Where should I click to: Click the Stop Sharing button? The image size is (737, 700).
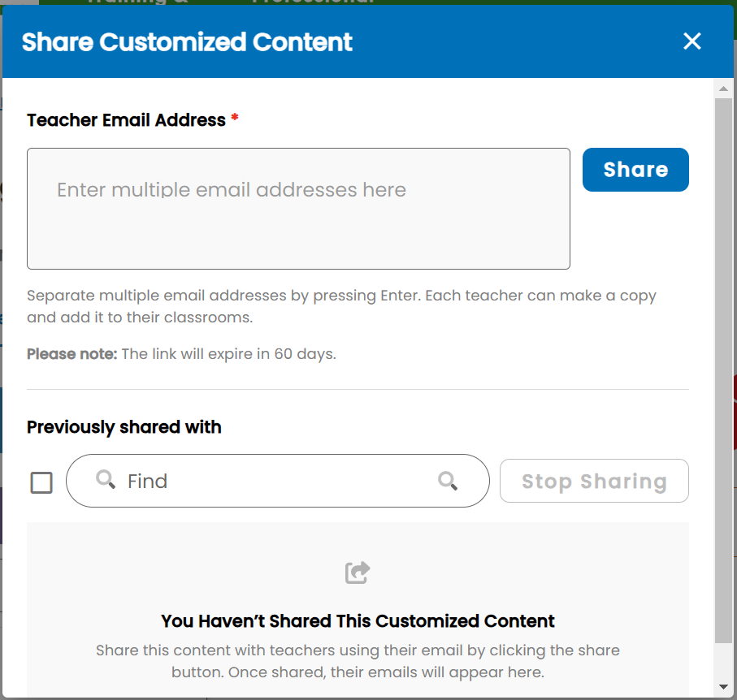[x=594, y=481]
